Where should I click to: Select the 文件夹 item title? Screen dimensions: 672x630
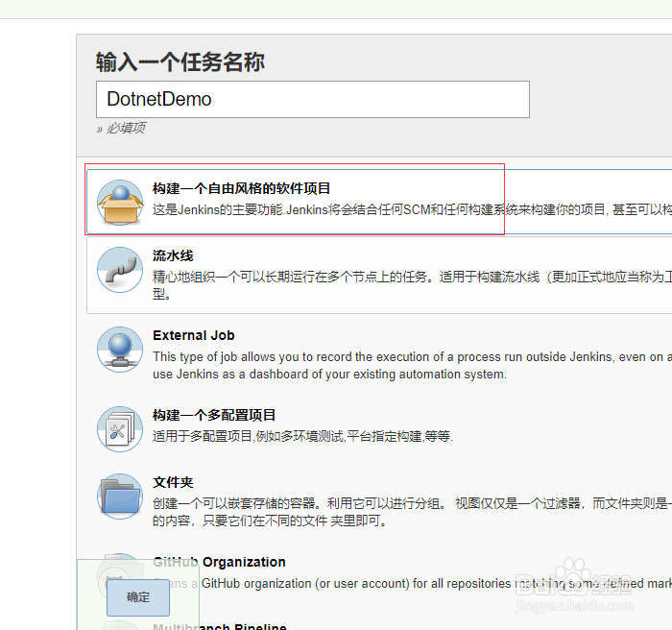pos(173,482)
